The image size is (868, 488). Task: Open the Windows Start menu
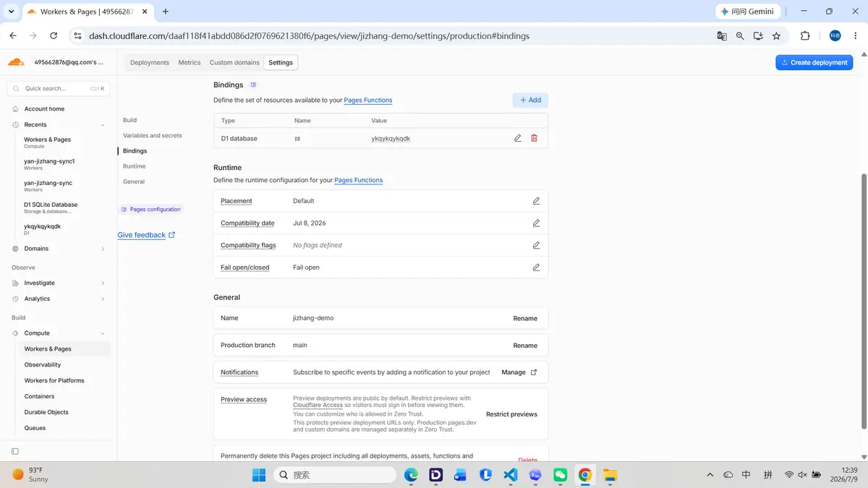(x=259, y=475)
